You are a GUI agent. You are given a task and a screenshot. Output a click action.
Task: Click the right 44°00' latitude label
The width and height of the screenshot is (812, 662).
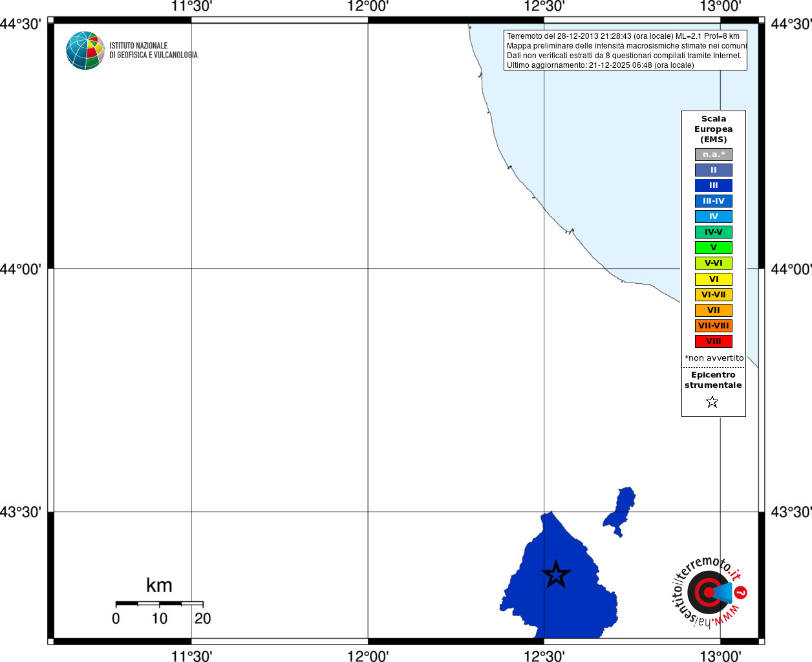(x=791, y=269)
